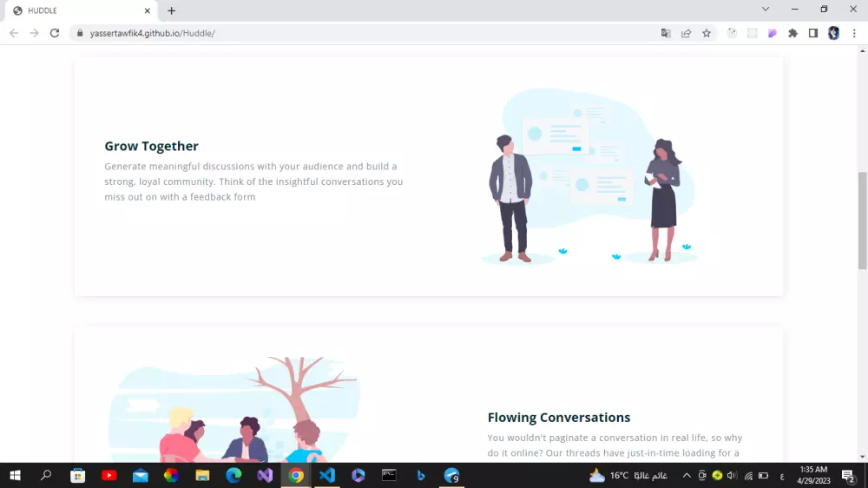Switch to Visual Studio Code in taskbar
This screenshot has width=868, height=488.
click(x=327, y=475)
